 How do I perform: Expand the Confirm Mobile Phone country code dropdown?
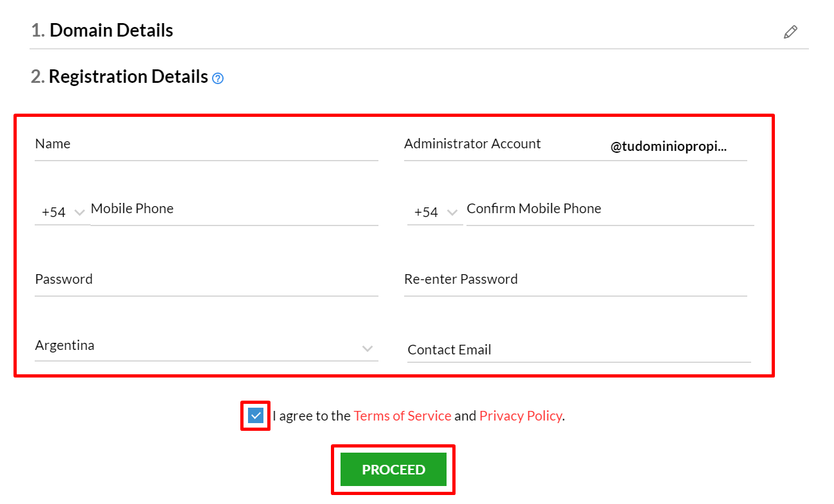[436, 212]
